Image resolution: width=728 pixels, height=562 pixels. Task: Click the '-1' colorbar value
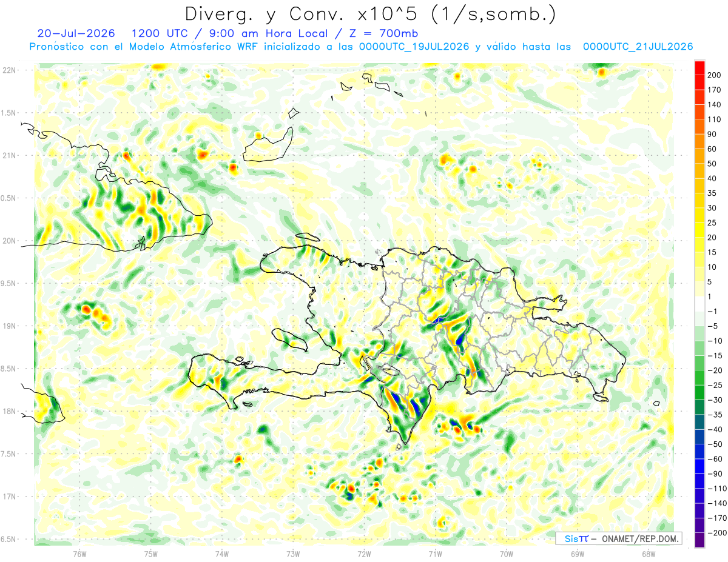[713, 312]
